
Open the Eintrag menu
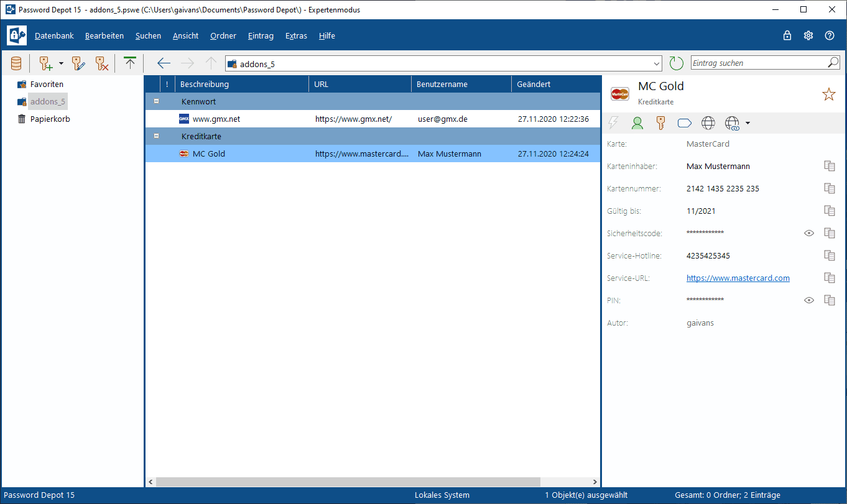point(261,36)
